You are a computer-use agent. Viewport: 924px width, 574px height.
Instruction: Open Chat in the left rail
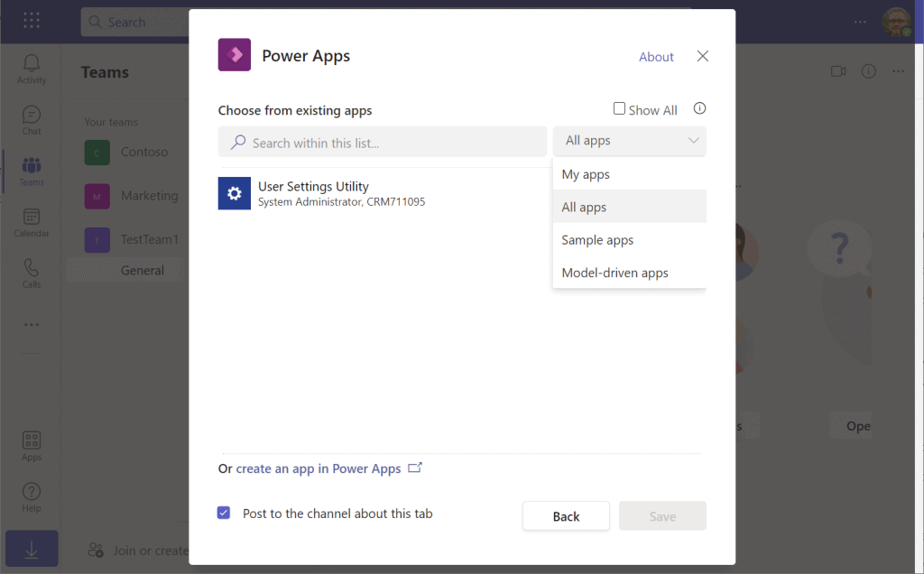pos(32,119)
